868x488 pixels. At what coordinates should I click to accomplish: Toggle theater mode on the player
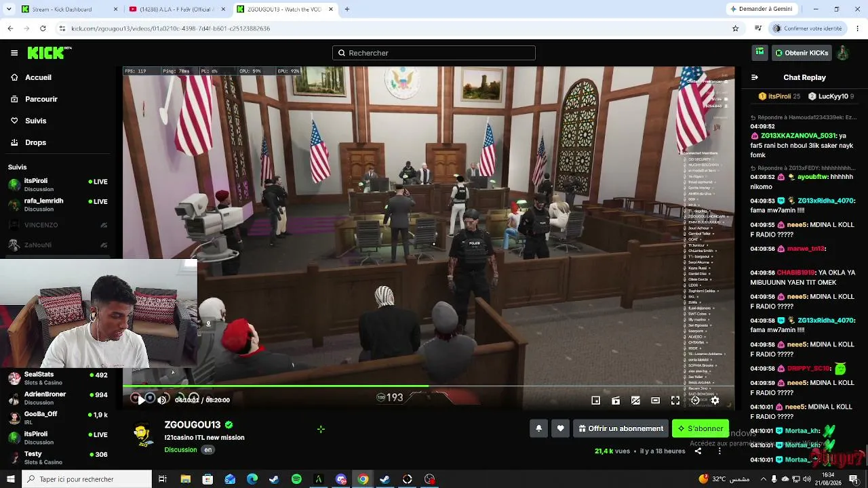[655, 401]
